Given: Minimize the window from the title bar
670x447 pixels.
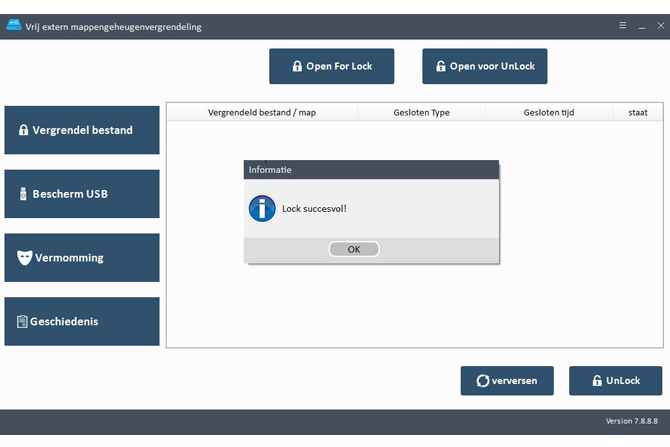Looking at the screenshot, I should click(x=642, y=26).
